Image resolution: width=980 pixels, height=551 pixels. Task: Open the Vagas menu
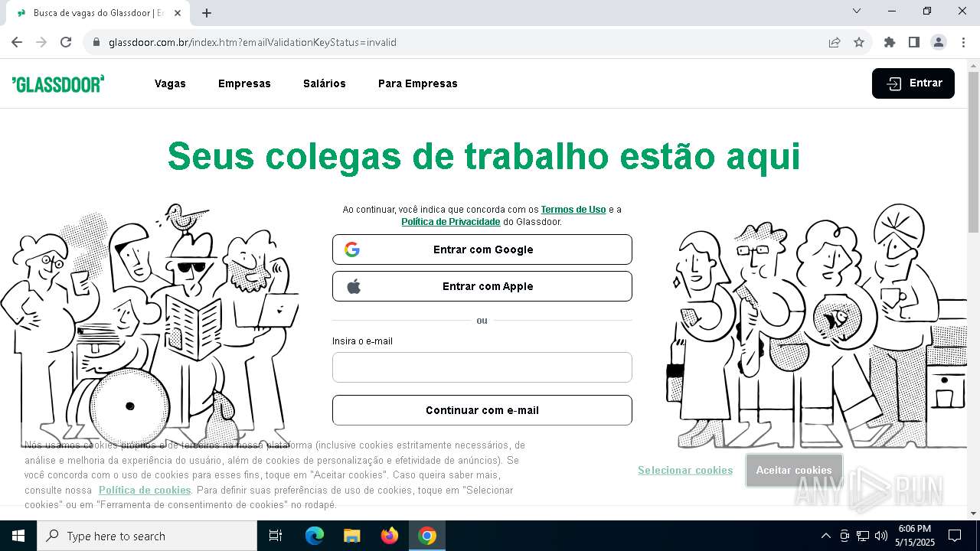tap(170, 83)
